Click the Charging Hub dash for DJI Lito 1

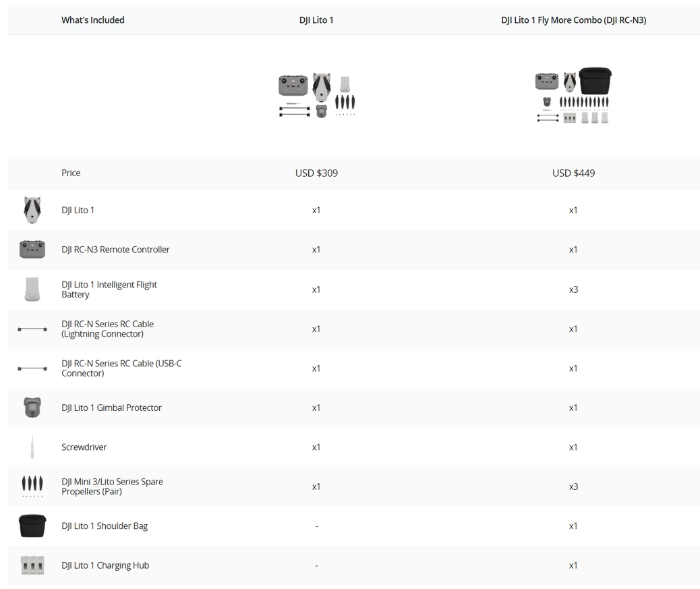pos(316,566)
